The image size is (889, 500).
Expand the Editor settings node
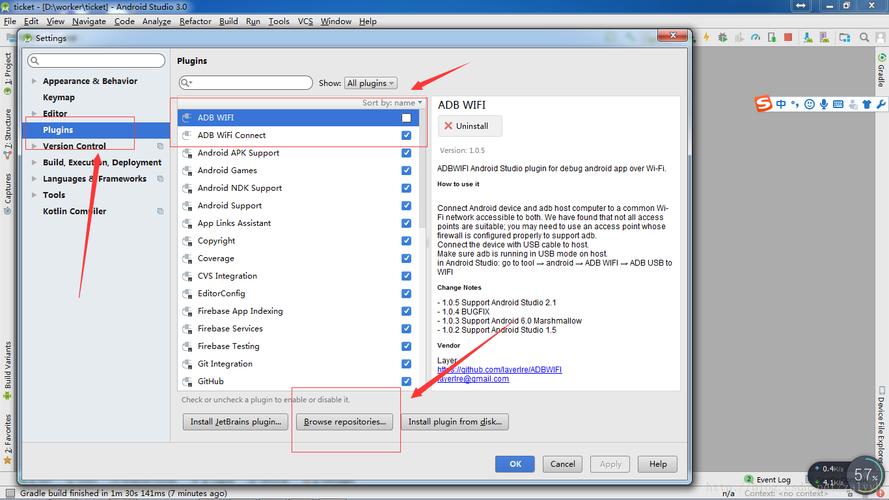click(x=34, y=113)
